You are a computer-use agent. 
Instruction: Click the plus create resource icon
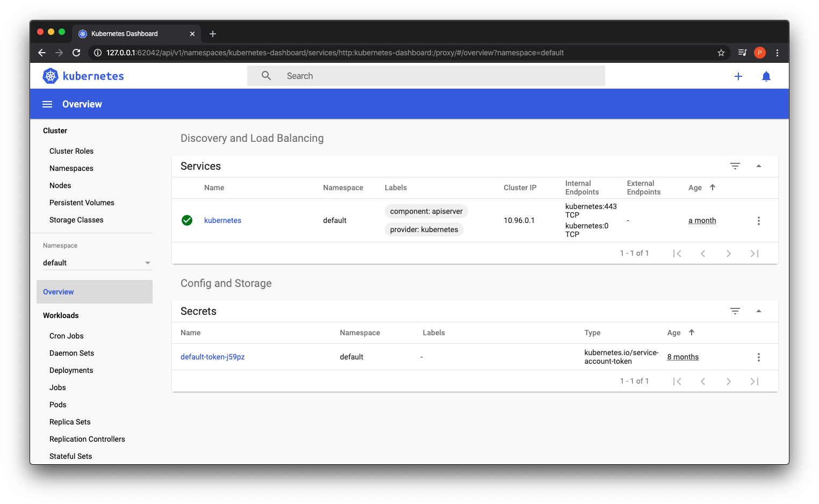click(738, 76)
